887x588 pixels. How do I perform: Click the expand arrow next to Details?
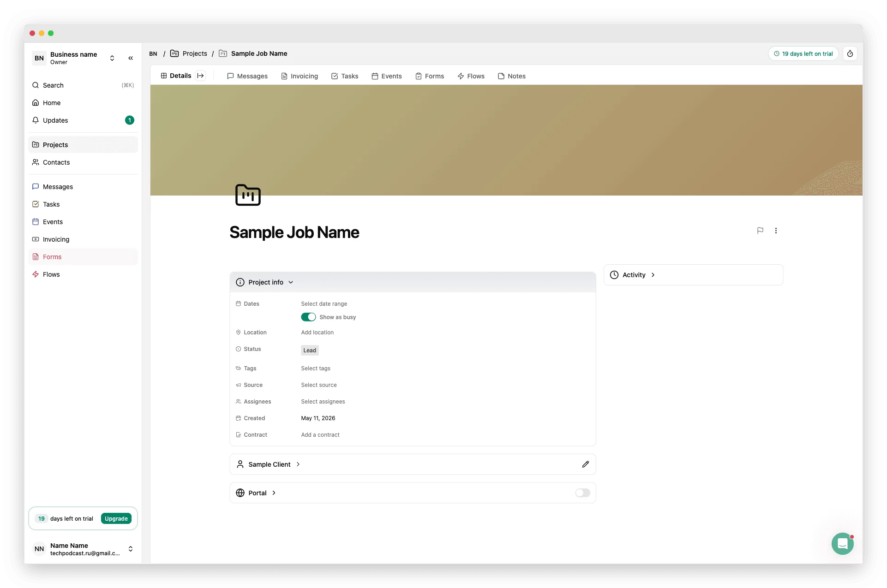click(x=200, y=76)
